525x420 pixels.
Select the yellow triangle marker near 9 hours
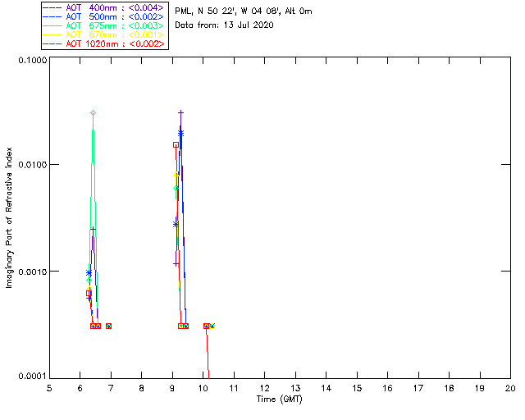(176, 174)
